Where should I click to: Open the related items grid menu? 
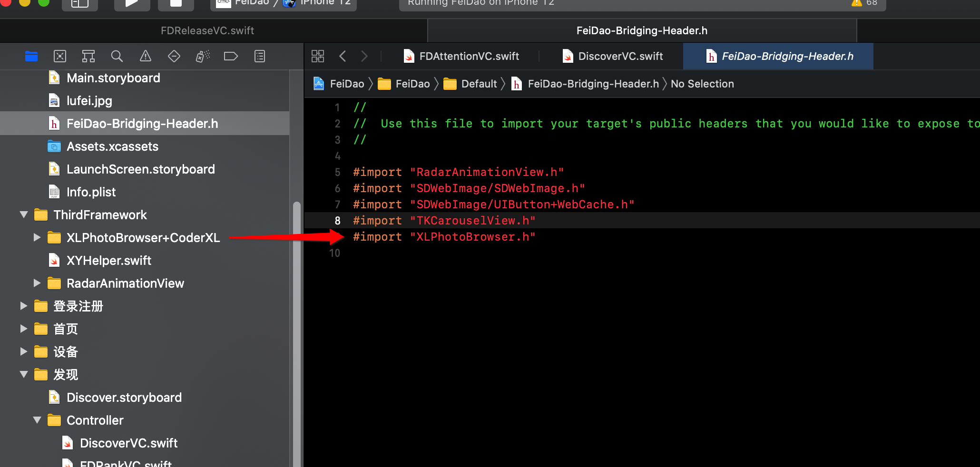318,56
